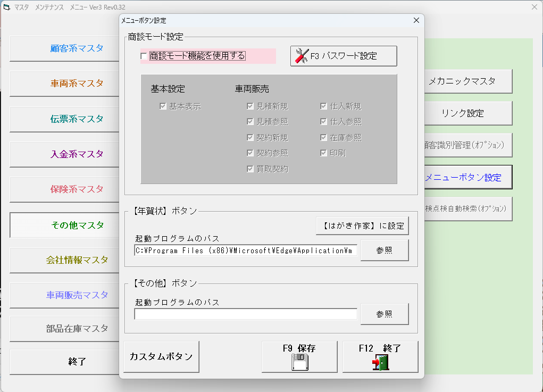Screen dimensions: 543x392
Task: Open リンク設定 in background window
Action: 468,113
